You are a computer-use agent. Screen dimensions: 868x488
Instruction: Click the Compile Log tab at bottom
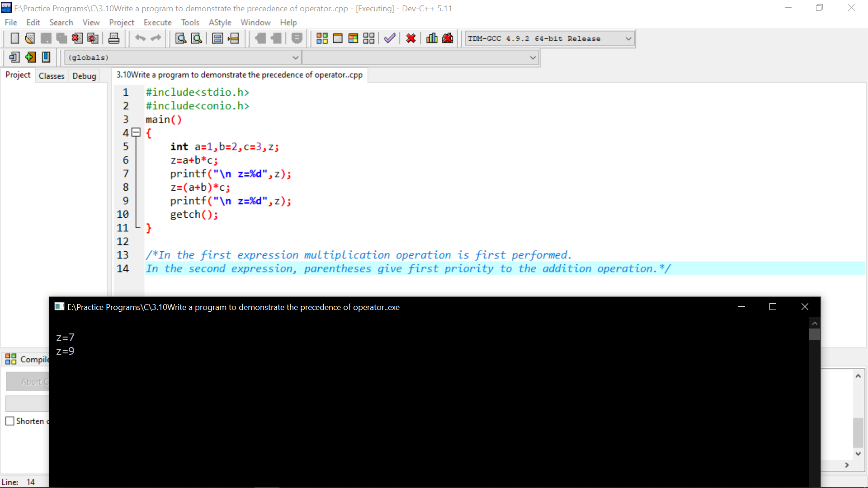[27, 359]
